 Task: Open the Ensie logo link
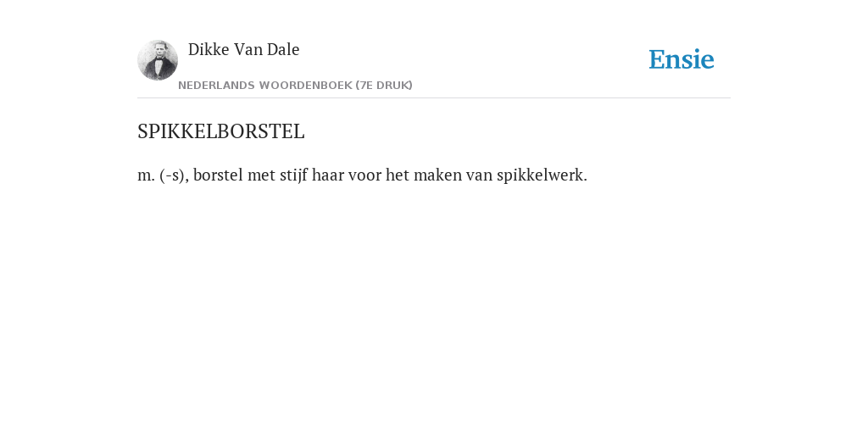682,59
